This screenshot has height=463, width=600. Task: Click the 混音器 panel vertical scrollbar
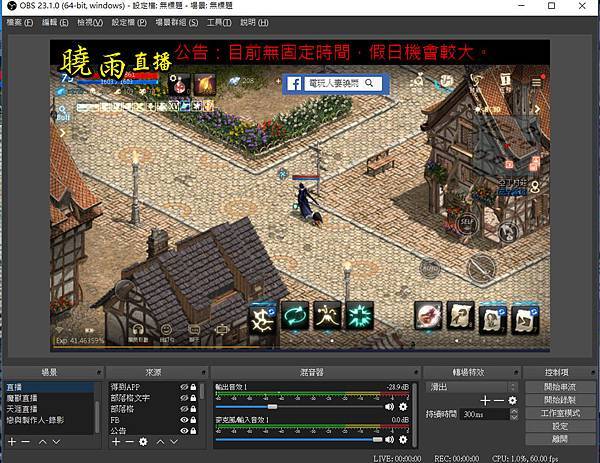tap(414, 414)
